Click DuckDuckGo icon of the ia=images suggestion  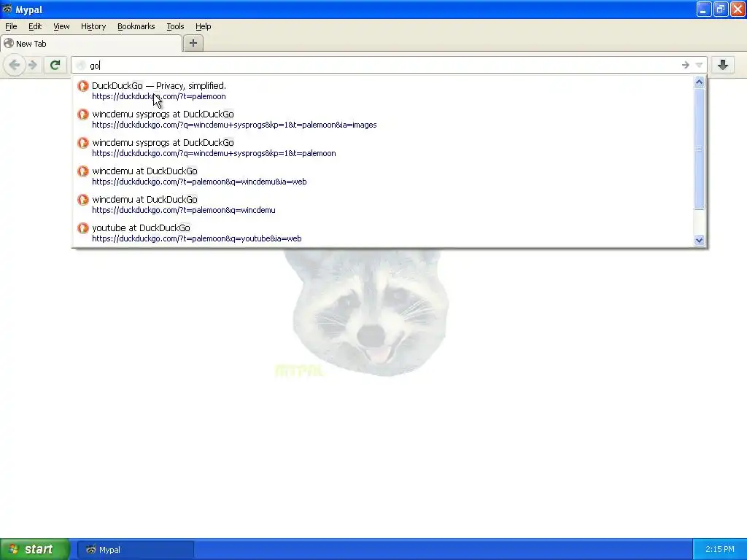83,114
